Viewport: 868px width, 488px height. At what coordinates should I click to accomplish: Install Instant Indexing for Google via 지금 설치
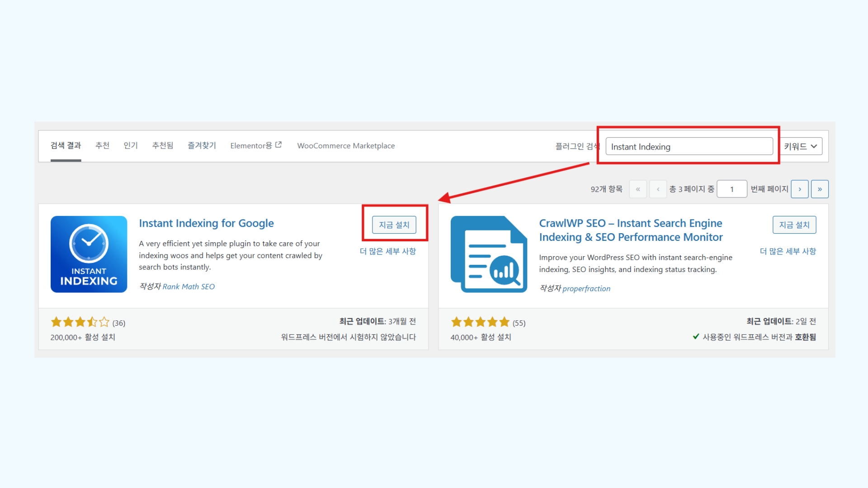[394, 225]
